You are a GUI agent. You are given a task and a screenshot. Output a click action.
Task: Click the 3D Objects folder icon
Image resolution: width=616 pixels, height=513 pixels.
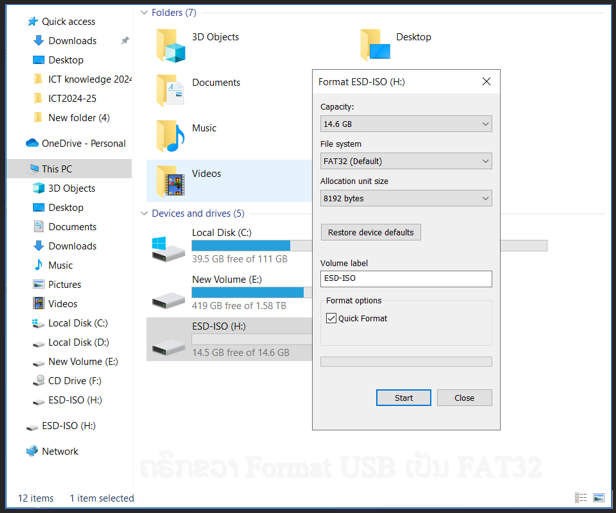pyautogui.click(x=170, y=45)
